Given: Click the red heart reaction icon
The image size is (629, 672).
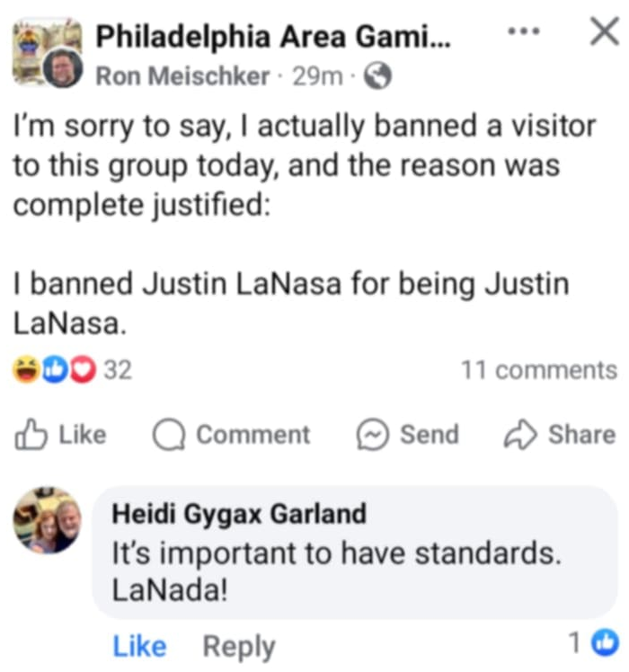Looking at the screenshot, I should pyautogui.click(x=82, y=369).
